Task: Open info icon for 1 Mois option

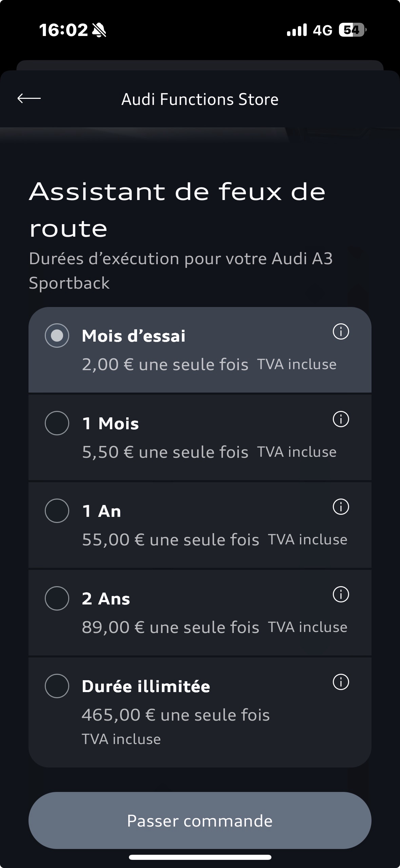Action: click(x=341, y=419)
